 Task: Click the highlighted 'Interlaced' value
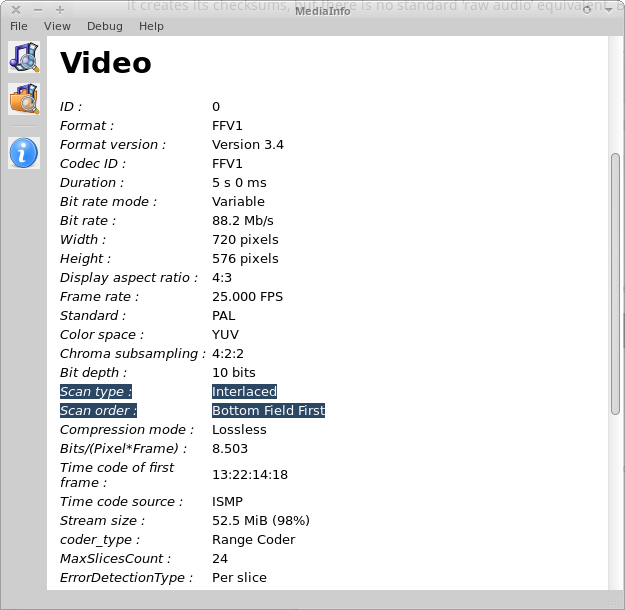coord(244,392)
